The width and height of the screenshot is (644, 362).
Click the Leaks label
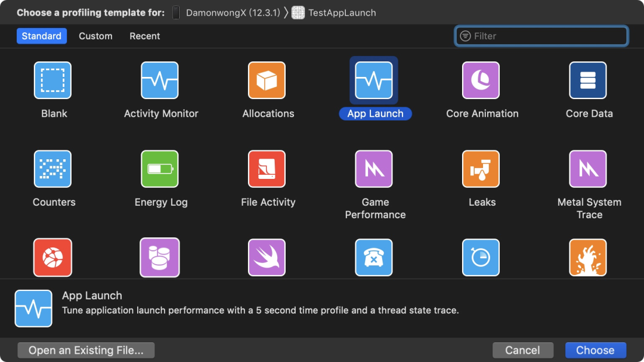click(x=482, y=202)
